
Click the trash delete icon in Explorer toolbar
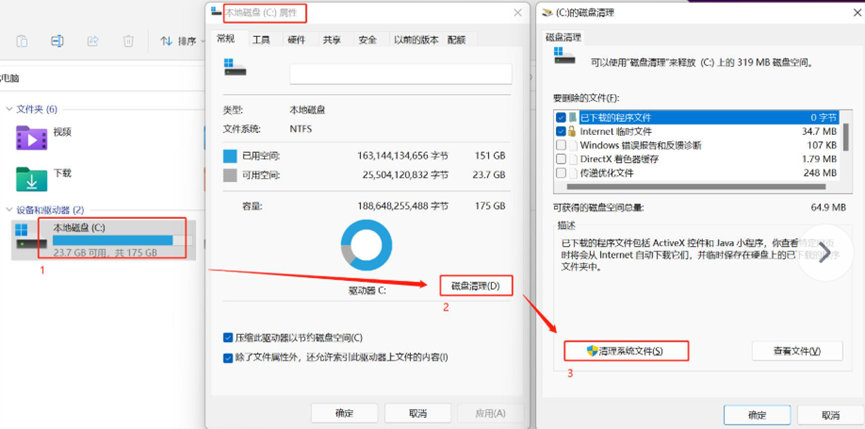click(x=128, y=41)
